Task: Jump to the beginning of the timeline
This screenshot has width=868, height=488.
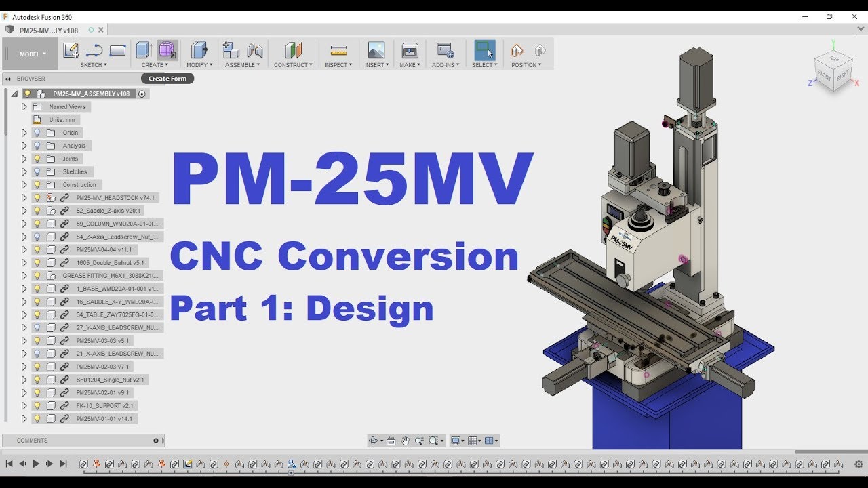Action: point(9,464)
